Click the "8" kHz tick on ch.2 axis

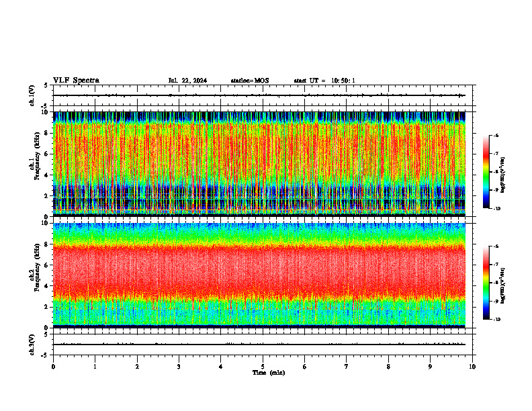(x=47, y=244)
